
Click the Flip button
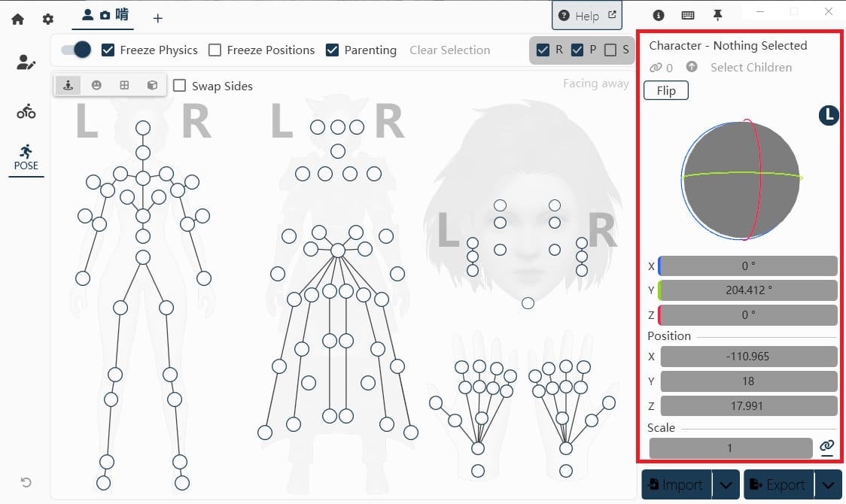[x=666, y=90]
